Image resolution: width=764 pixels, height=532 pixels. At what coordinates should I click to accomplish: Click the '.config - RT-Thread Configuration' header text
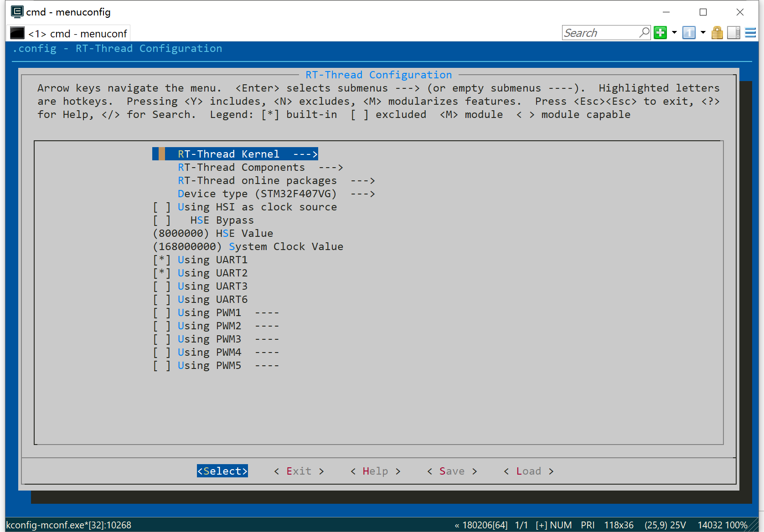pos(118,48)
